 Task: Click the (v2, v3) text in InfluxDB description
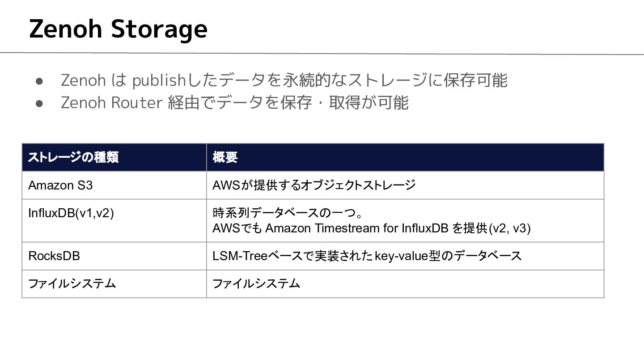pos(509,228)
